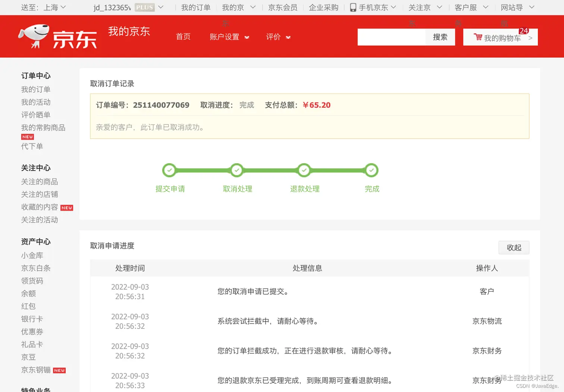
Task: Click the 退款处理 step checkmark
Action: click(304, 170)
